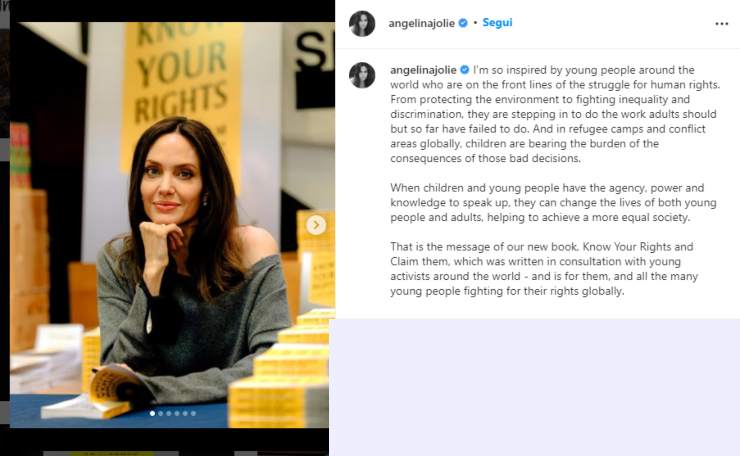The image size is (740, 456).
Task: Open the three-dot more options menu
Action: [721, 24]
